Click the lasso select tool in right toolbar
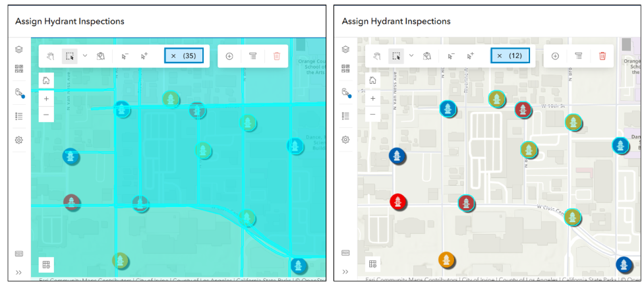The width and height of the screenshot is (644, 290). pos(427,56)
